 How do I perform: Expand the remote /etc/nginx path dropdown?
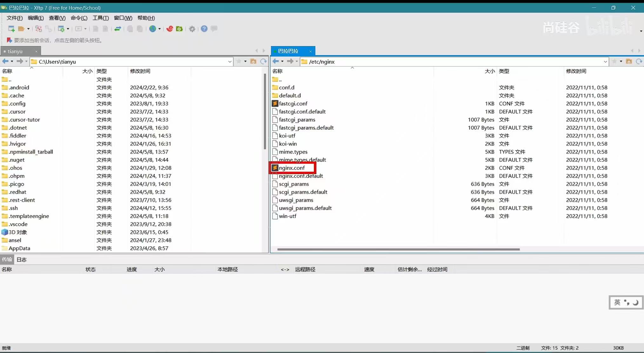pos(605,62)
